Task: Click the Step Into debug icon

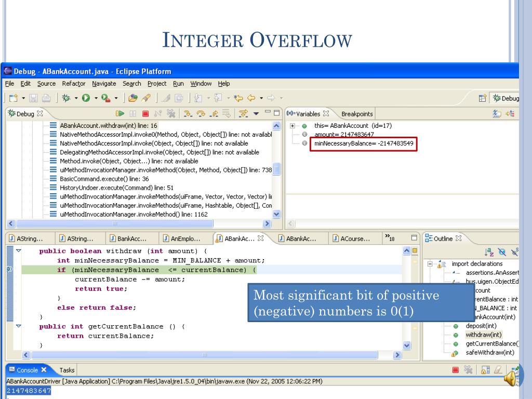Action: (x=188, y=114)
